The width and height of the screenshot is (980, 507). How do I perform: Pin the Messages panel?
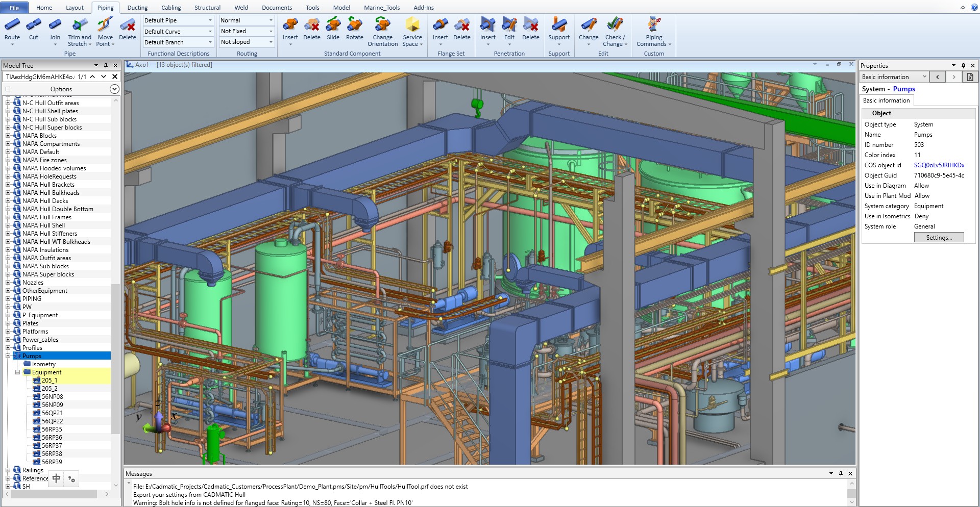(841, 473)
